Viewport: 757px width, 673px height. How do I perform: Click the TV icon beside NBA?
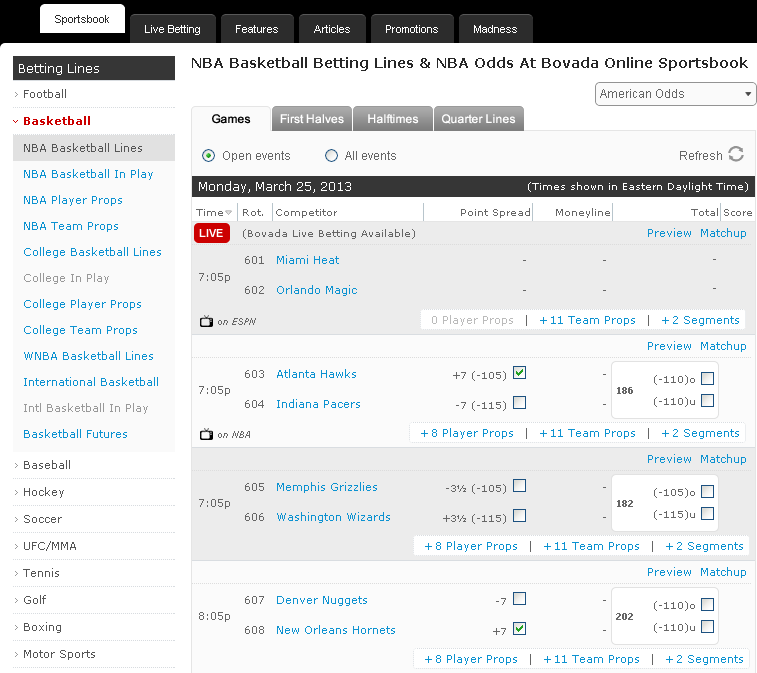click(x=207, y=434)
